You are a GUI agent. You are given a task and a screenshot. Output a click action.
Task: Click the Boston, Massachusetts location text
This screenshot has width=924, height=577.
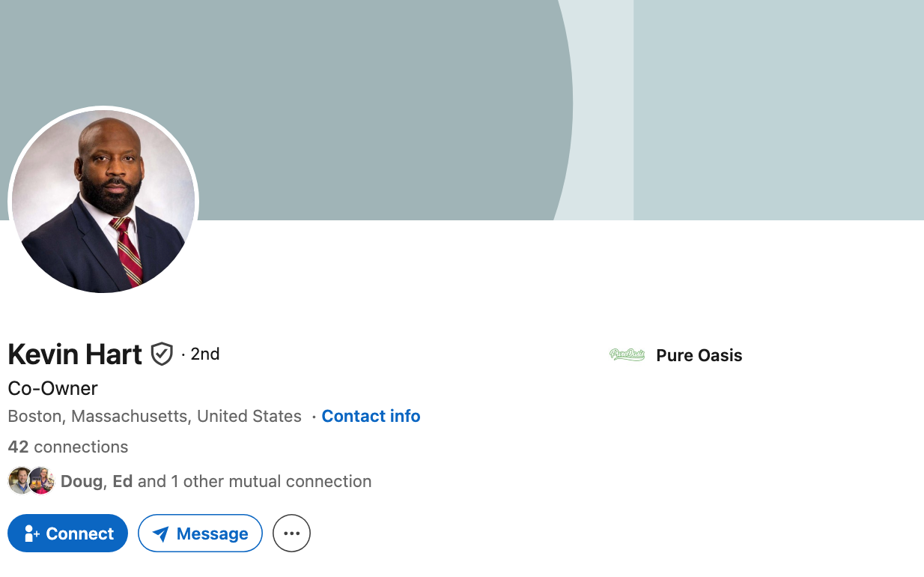[154, 416]
